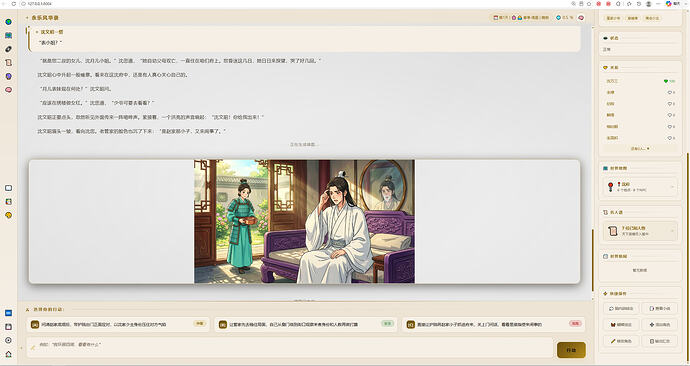The height and width of the screenshot is (366, 690).
Task: Open the browser profile avatar
Action: coord(649,4)
